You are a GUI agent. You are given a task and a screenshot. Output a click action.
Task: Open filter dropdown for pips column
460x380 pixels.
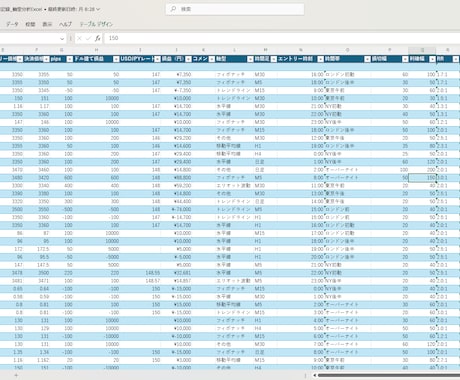click(70, 59)
